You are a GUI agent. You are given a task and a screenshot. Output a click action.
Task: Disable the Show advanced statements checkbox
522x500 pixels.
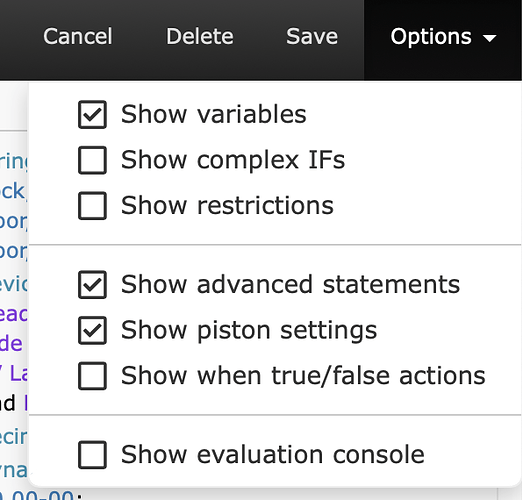pos(92,285)
